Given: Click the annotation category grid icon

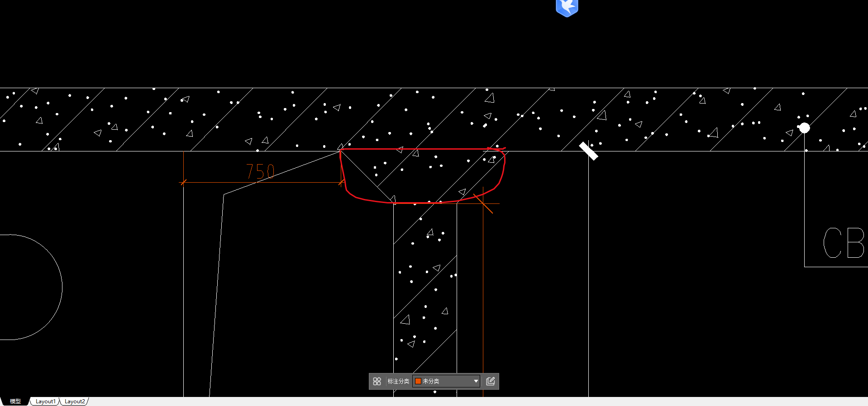Looking at the screenshot, I should pyautogui.click(x=377, y=381).
